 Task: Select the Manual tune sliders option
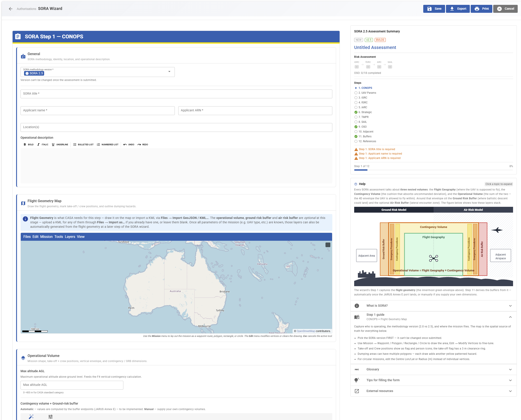coord(50,417)
